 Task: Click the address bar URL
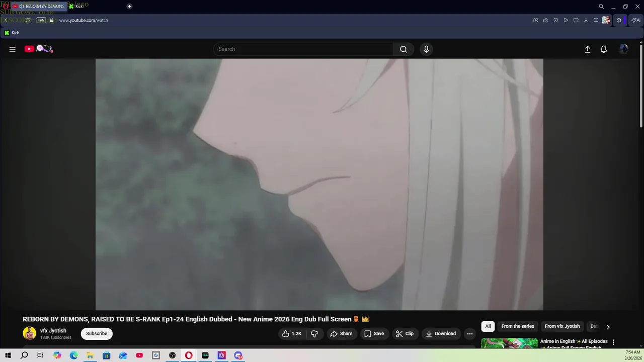click(84, 20)
